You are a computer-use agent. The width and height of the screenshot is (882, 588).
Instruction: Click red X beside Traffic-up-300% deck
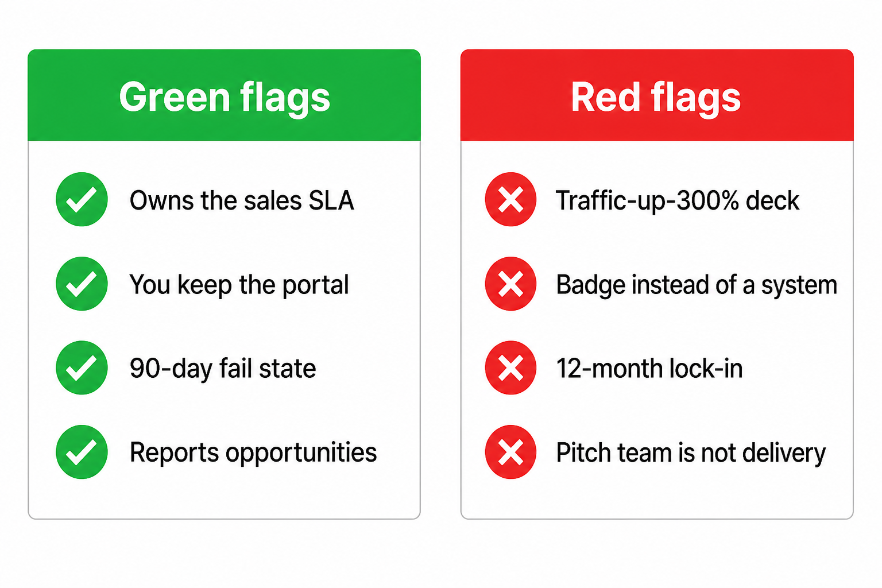510,199
